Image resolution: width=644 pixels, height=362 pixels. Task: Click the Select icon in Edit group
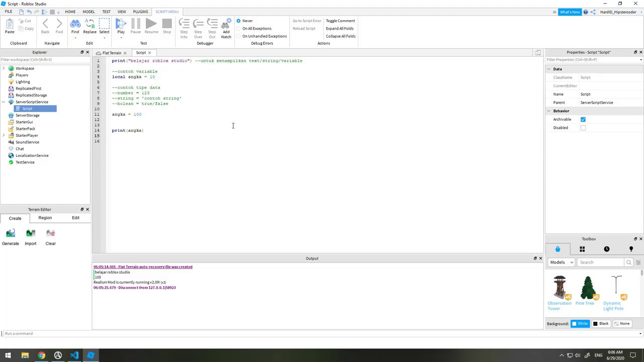[x=104, y=23]
